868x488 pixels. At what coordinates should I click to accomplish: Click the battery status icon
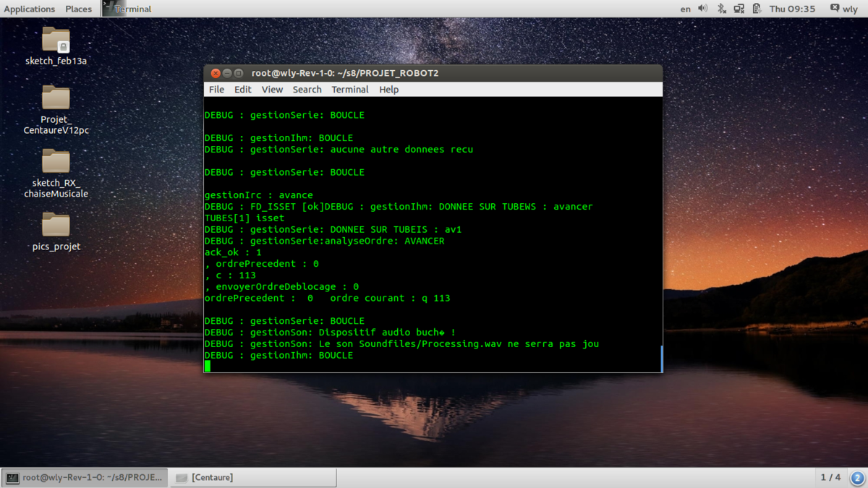point(757,9)
